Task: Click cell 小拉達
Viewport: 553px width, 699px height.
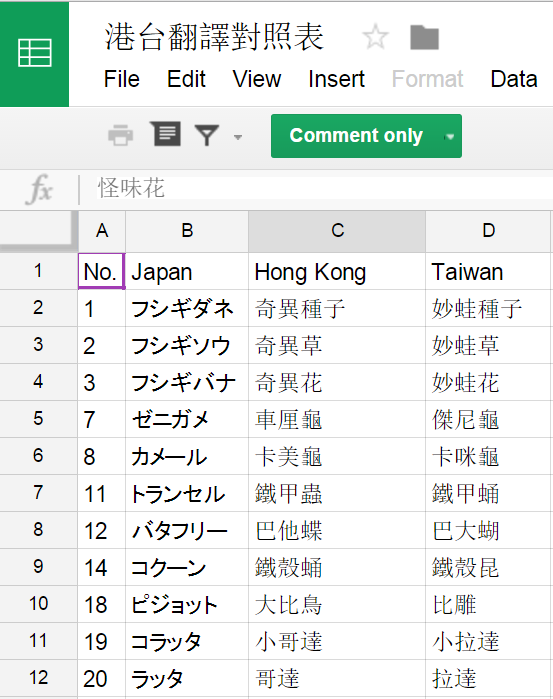Action: (488, 641)
